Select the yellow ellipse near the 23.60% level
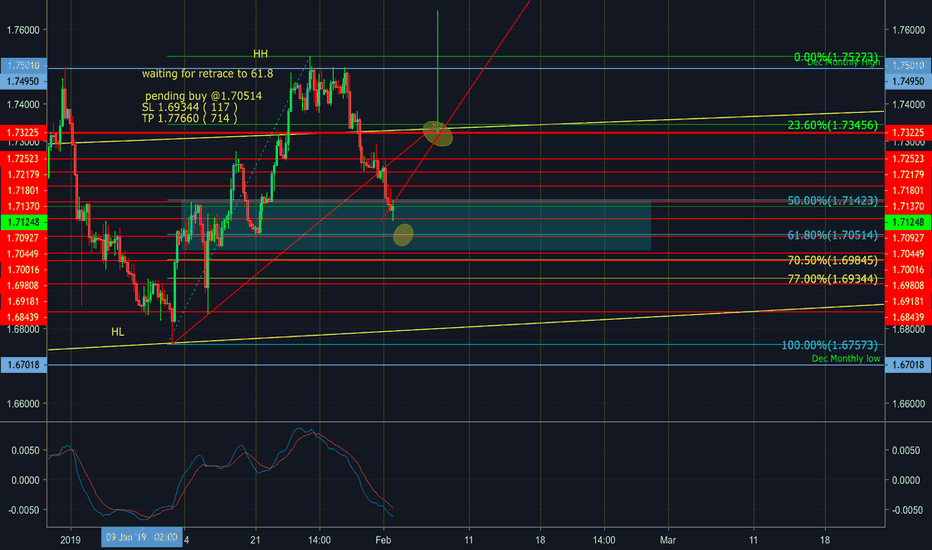932x550 pixels. point(437,133)
